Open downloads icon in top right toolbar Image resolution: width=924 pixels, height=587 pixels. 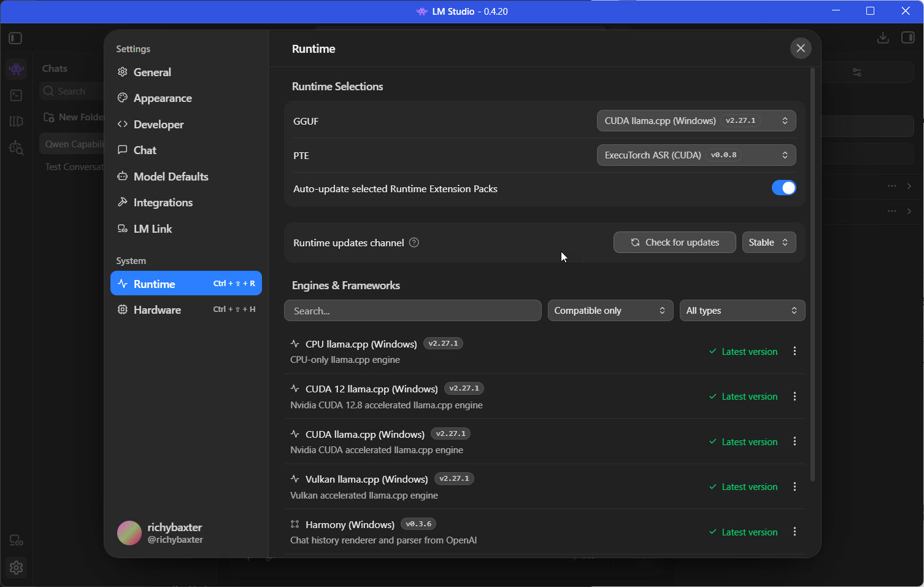tap(883, 38)
